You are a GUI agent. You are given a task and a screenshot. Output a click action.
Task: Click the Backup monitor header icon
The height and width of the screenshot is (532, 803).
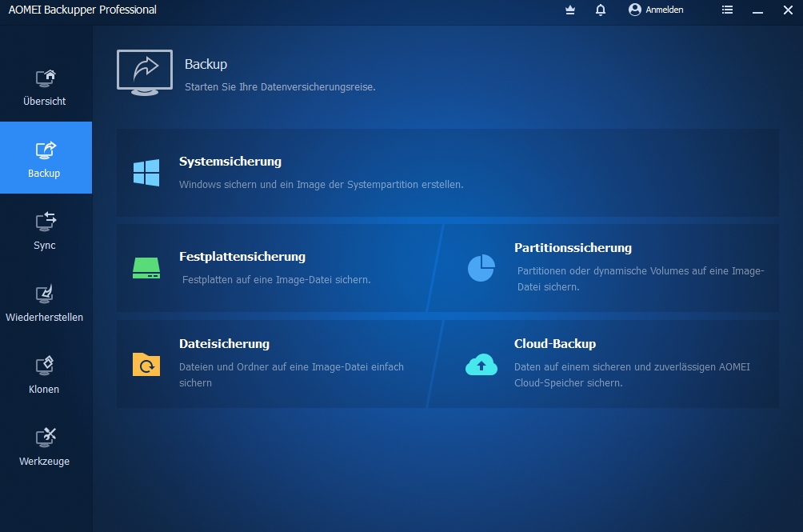145,73
